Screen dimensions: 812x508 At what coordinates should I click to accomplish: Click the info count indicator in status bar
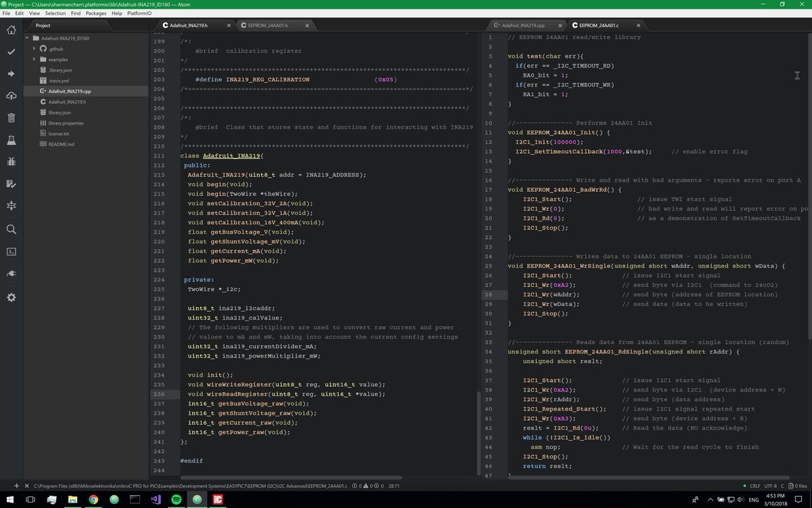point(378,486)
